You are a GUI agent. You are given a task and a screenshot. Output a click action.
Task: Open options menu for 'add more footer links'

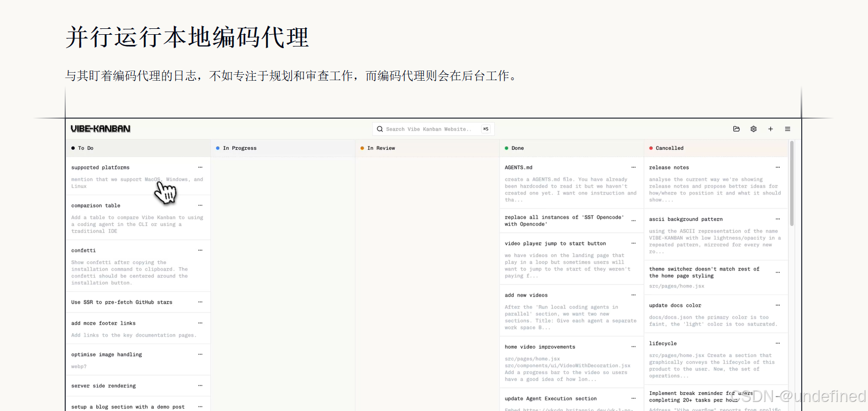[200, 323]
